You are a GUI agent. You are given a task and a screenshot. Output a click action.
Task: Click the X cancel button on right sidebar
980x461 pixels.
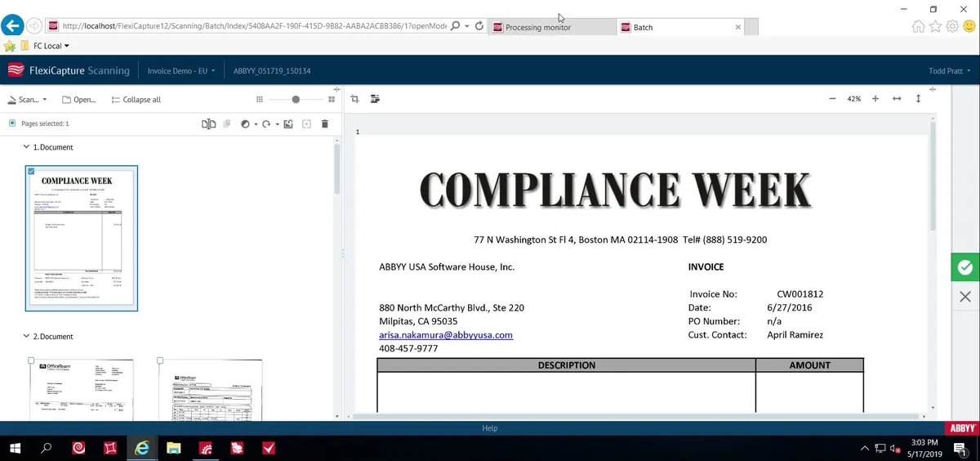coord(965,297)
